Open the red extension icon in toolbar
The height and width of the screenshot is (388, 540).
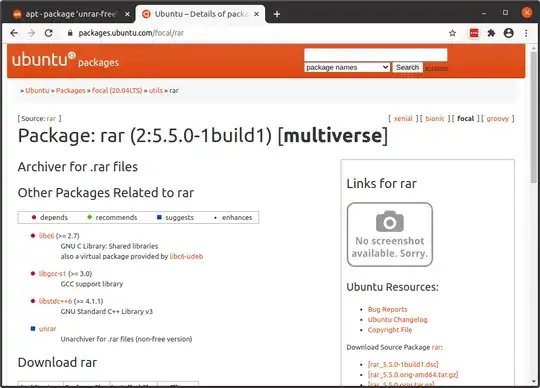pyautogui.click(x=474, y=33)
